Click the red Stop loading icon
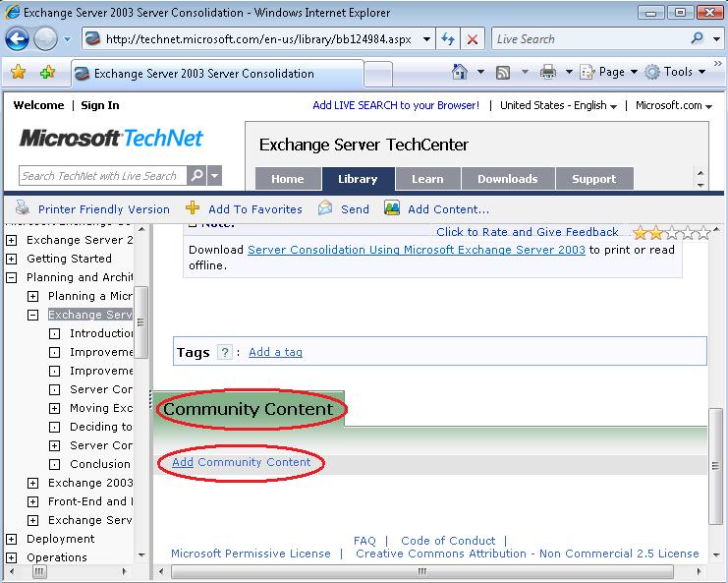The width and height of the screenshot is (728, 583). [473, 39]
